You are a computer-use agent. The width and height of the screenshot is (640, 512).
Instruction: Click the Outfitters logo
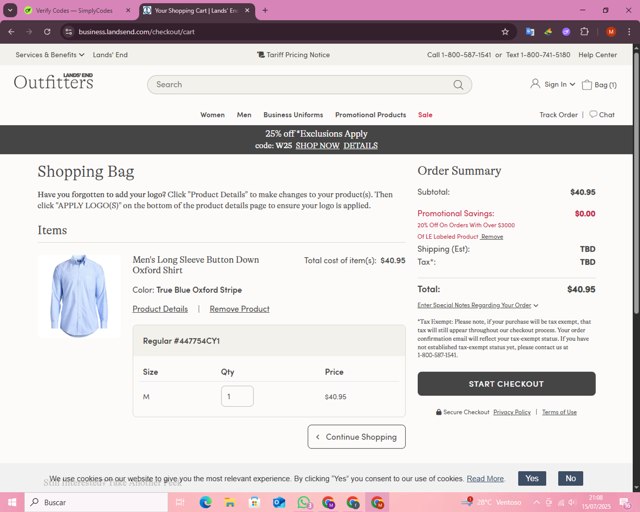click(x=53, y=81)
